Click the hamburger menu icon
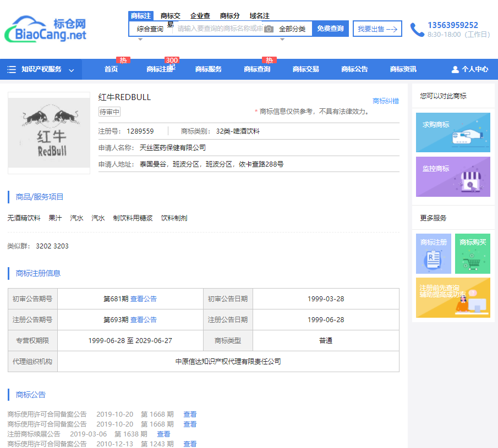Image resolution: width=498 pixels, height=448 pixels. (x=12, y=69)
